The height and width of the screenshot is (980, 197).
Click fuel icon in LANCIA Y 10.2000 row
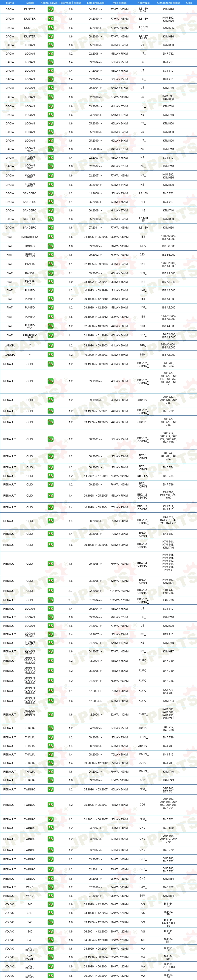[x=50, y=354]
